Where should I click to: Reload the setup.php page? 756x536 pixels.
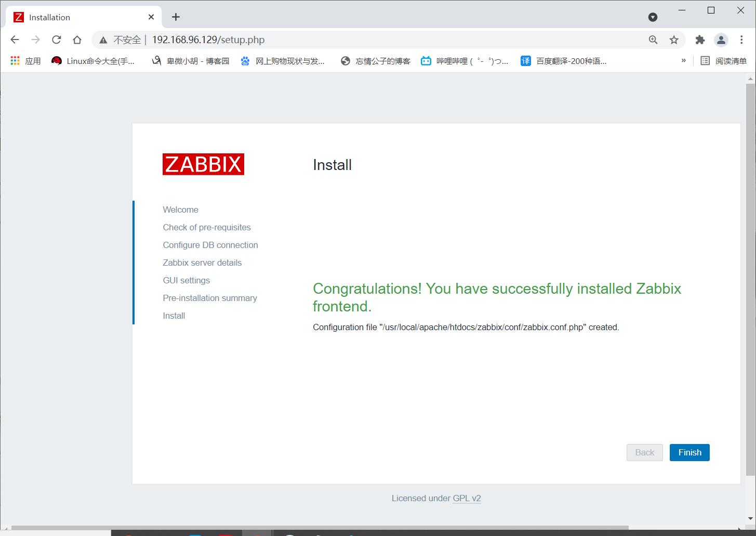pos(56,40)
